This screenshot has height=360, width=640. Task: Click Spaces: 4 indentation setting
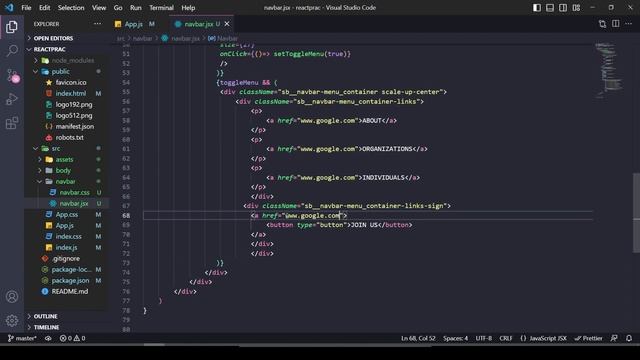coord(456,338)
